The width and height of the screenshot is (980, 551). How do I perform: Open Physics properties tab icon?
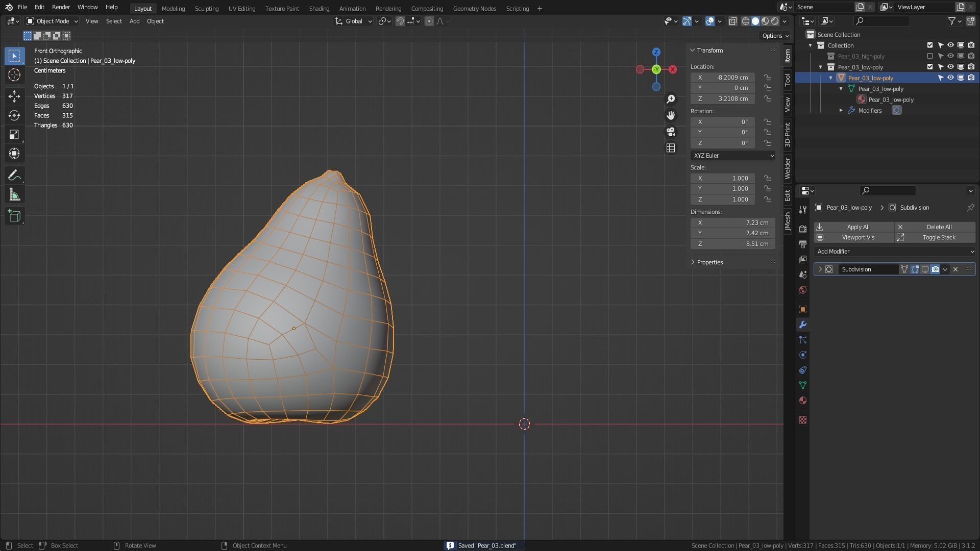click(x=803, y=355)
